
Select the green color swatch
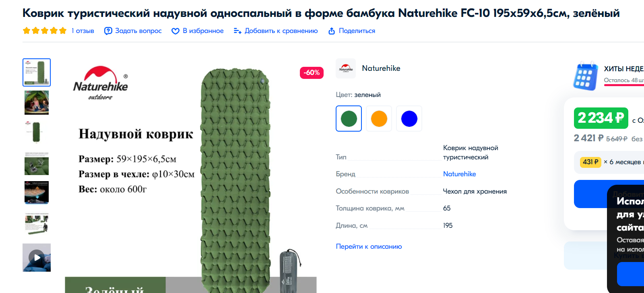coord(349,119)
